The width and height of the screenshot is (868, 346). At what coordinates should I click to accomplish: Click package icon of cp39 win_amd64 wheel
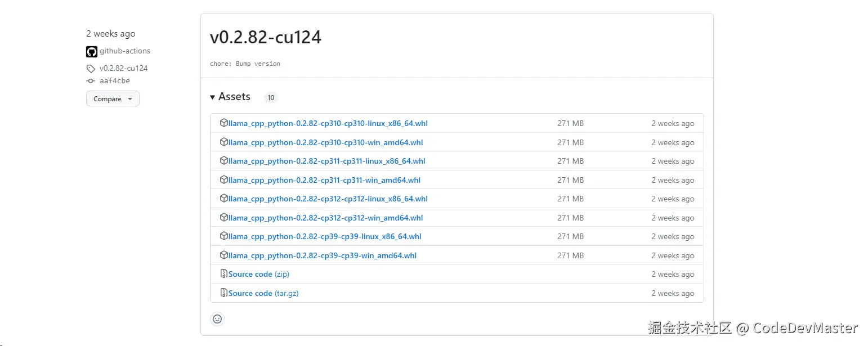[224, 255]
